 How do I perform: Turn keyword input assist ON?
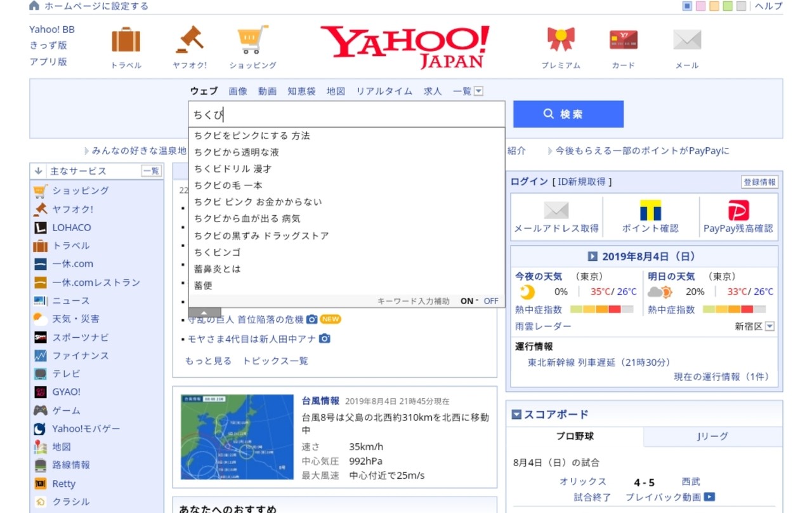coord(468,301)
